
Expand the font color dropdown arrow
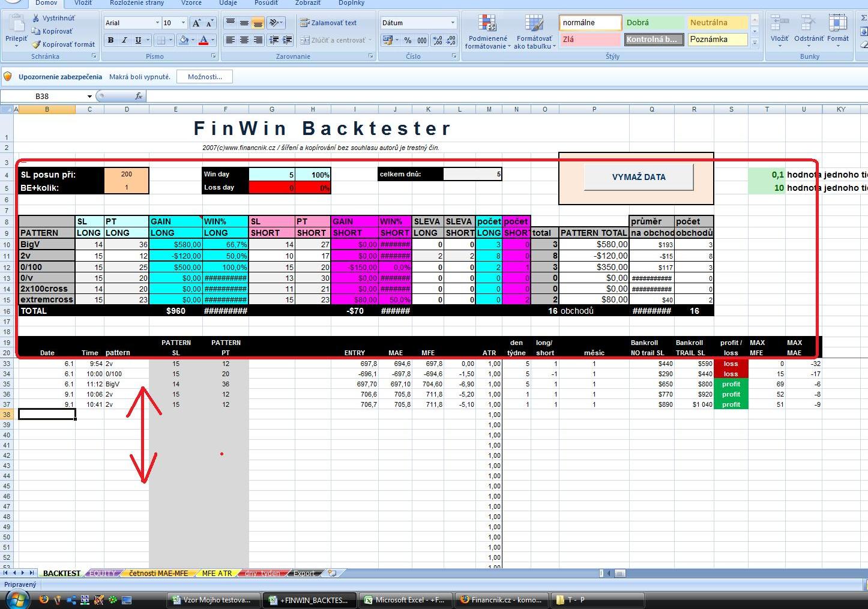pos(212,40)
